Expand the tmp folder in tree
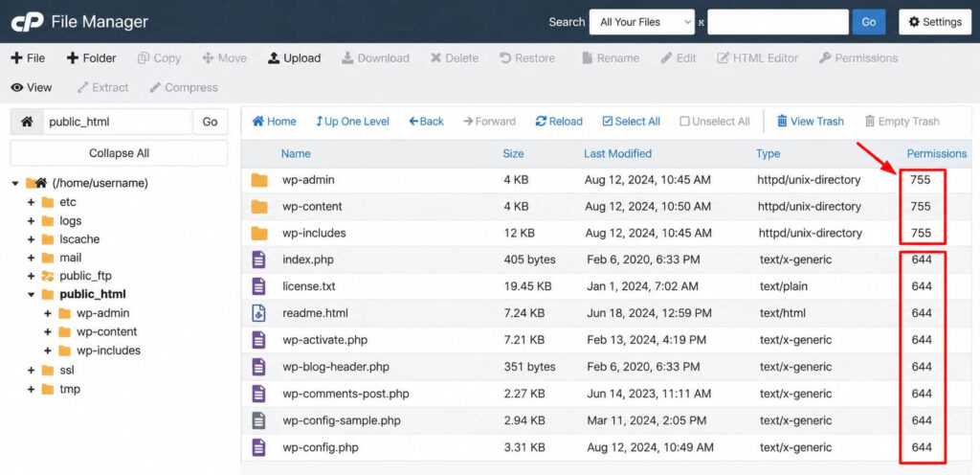The image size is (980, 475). pyautogui.click(x=31, y=390)
